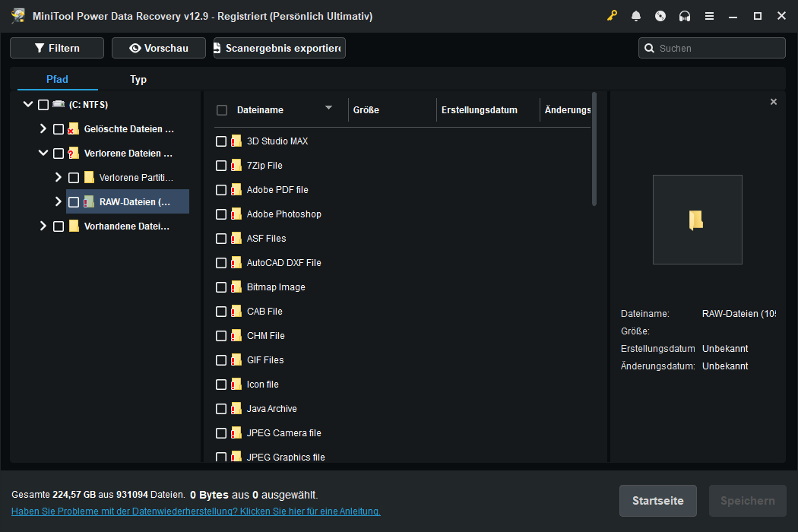This screenshot has width=798, height=532.
Task: Select the Bitmap Image row text
Action: click(276, 287)
